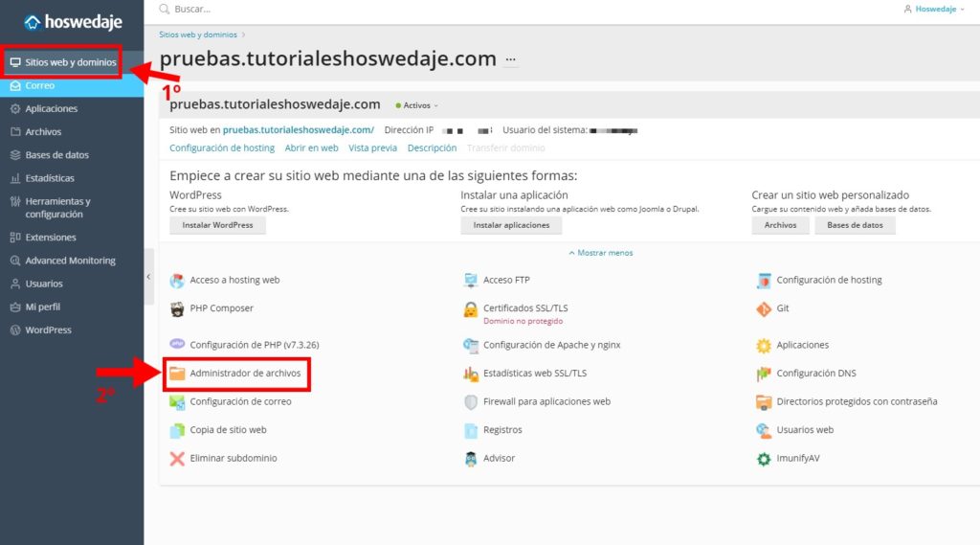Viewport: 980px width, 545px height.
Task: Click Configuración de Apache y nginx icon
Action: [x=471, y=345]
